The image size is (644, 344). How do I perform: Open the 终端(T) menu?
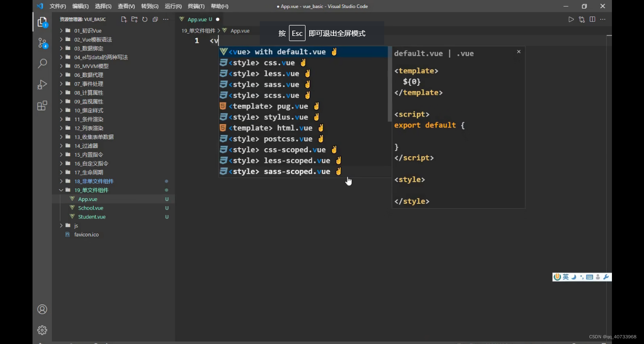point(196,6)
